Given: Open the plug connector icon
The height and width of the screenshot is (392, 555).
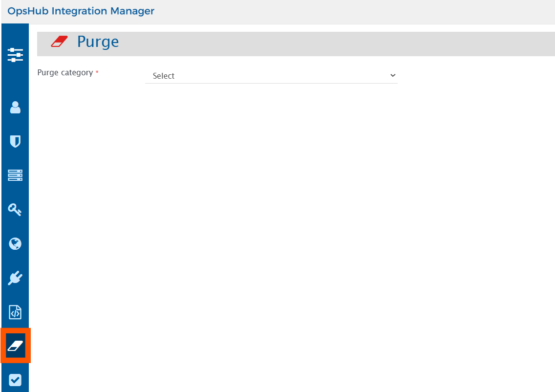Looking at the screenshot, I should [x=15, y=278].
